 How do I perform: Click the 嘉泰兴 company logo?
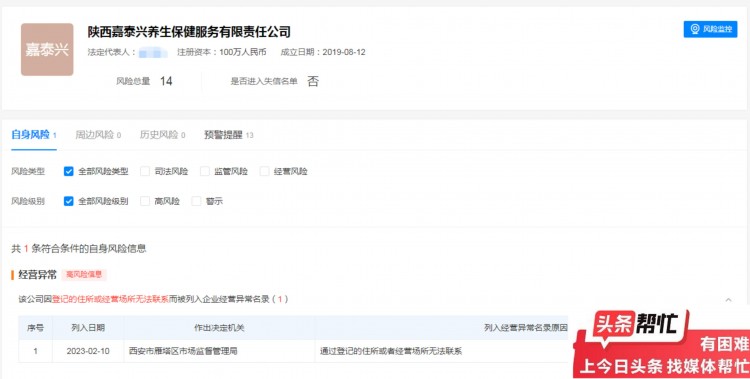click(47, 49)
